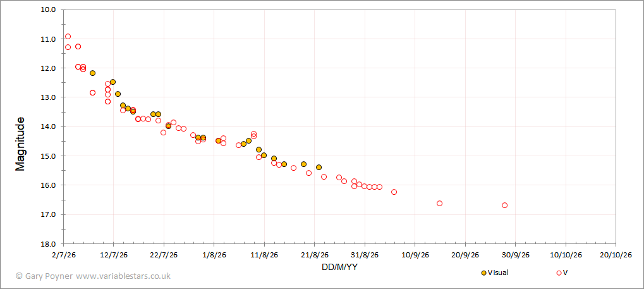This screenshot has width=644, height=289.
Task: Click the 10/10/26 date label
Action: coord(566,255)
